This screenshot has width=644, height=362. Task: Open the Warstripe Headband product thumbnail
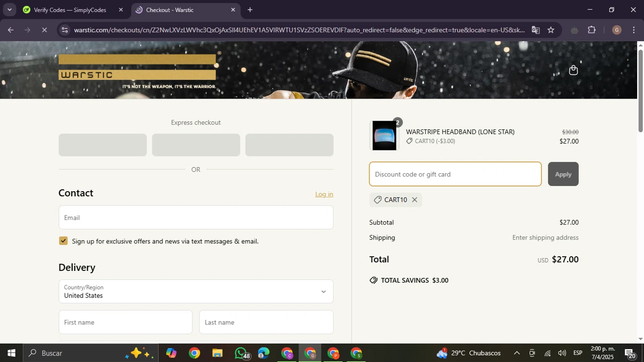[384, 136]
